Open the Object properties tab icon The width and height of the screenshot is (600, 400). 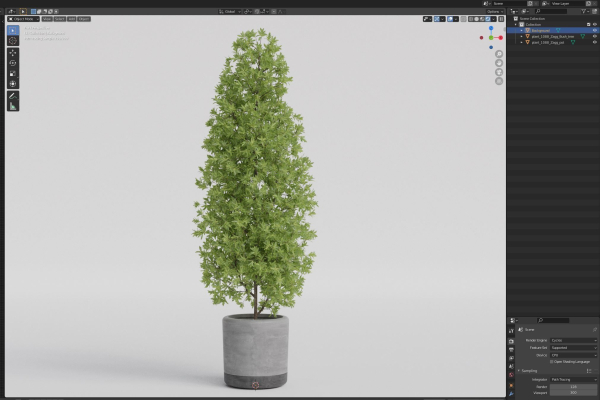click(x=512, y=385)
